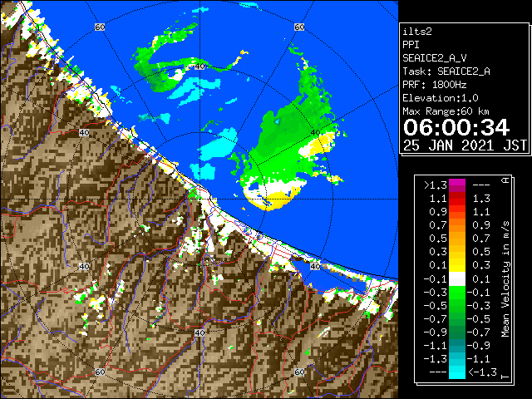Click the northeast "60" range ring label
The width and height of the screenshot is (532, 399).
coord(299,27)
